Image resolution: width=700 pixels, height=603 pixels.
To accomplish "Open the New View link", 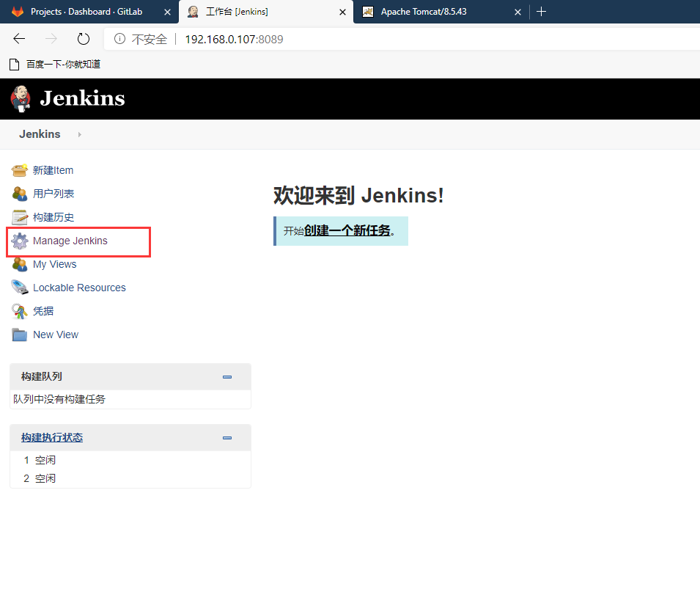I will click(x=56, y=335).
